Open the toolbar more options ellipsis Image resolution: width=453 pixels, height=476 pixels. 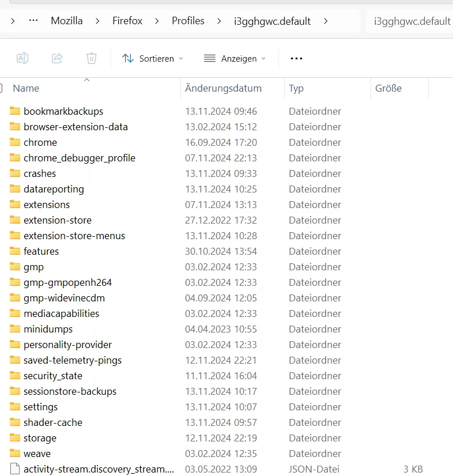pyautogui.click(x=296, y=58)
